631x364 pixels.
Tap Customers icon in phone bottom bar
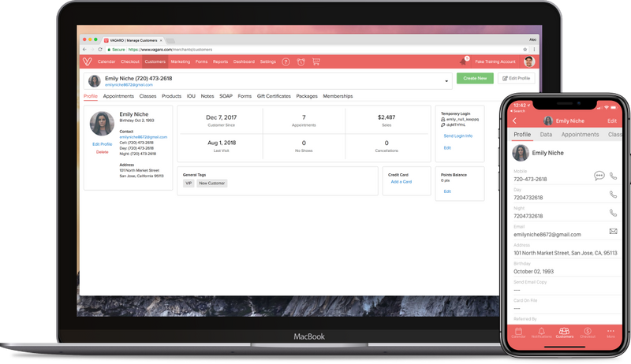(x=564, y=332)
